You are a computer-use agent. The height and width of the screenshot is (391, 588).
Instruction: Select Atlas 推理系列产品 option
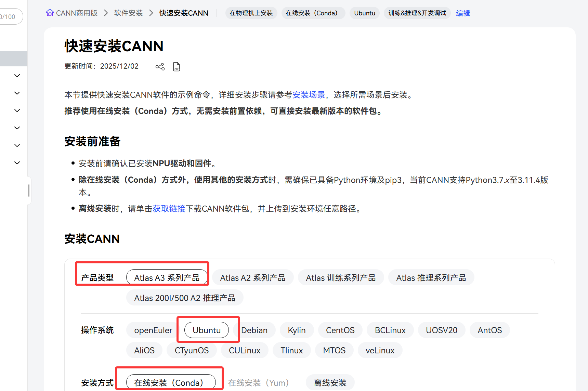click(431, 278)
